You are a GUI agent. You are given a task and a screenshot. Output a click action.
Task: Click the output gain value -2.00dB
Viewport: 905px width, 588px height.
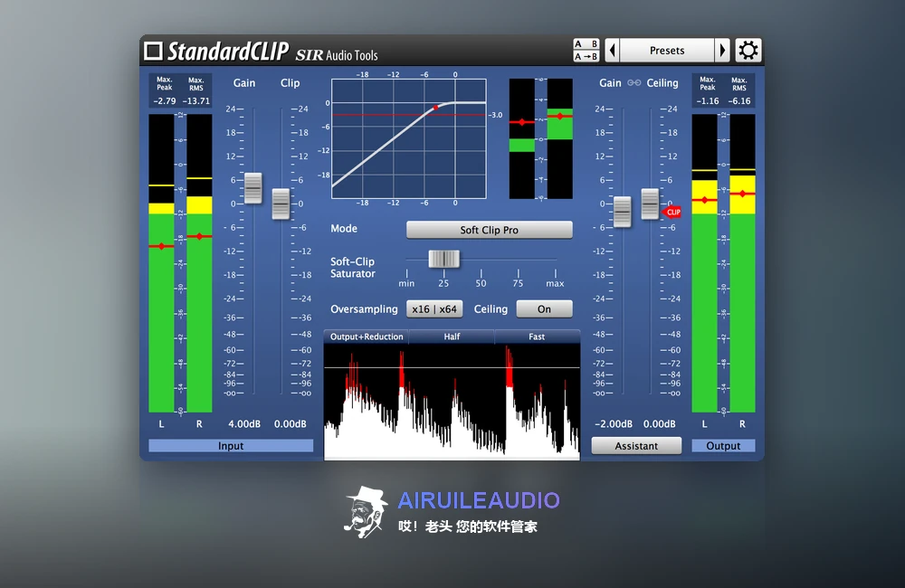[614, 423]
